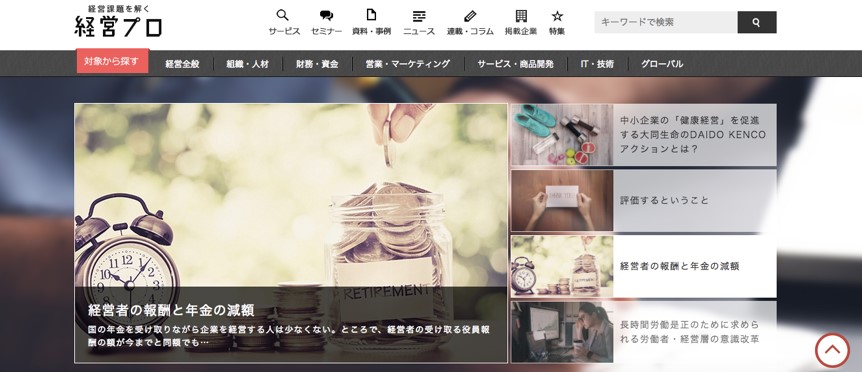
Task: Click the セミナー label in header
Action: click(x=327, y=31)
